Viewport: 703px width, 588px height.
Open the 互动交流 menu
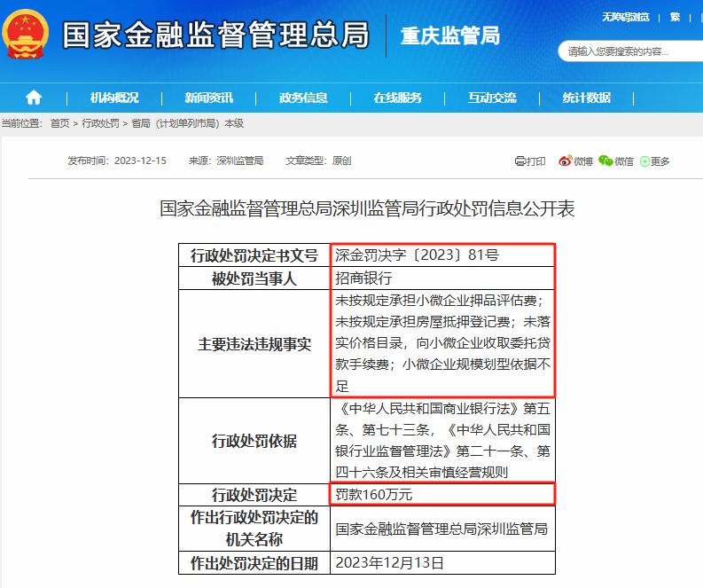[492, 98]
